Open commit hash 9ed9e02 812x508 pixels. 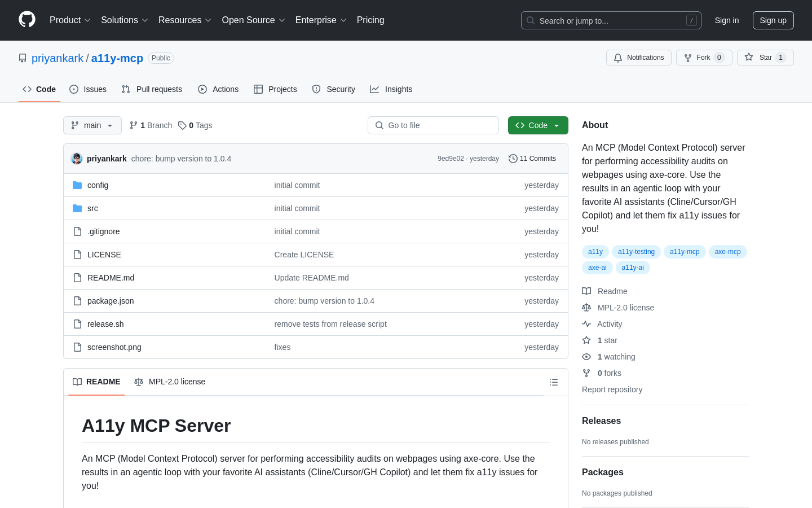[x=451, y=159]
